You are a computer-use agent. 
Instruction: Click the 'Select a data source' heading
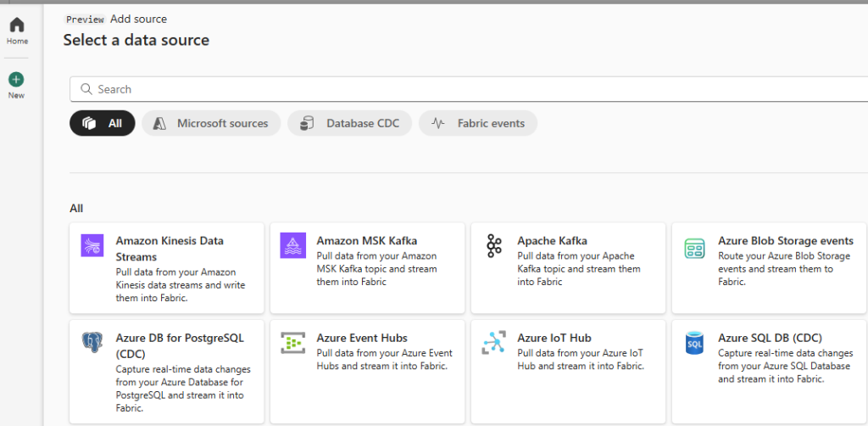(x=136, y=40)
